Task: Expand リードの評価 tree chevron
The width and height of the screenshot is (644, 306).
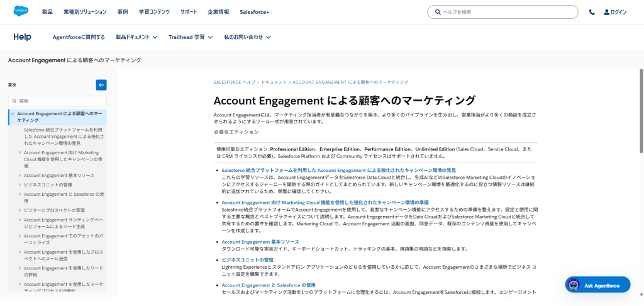Action: pyautogui.click(x=19, y=268)
